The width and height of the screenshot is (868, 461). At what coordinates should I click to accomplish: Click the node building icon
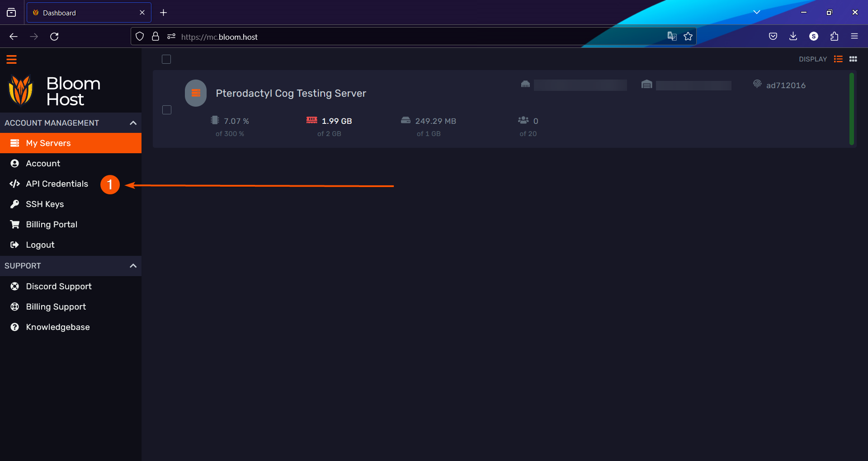pos(525,84)
